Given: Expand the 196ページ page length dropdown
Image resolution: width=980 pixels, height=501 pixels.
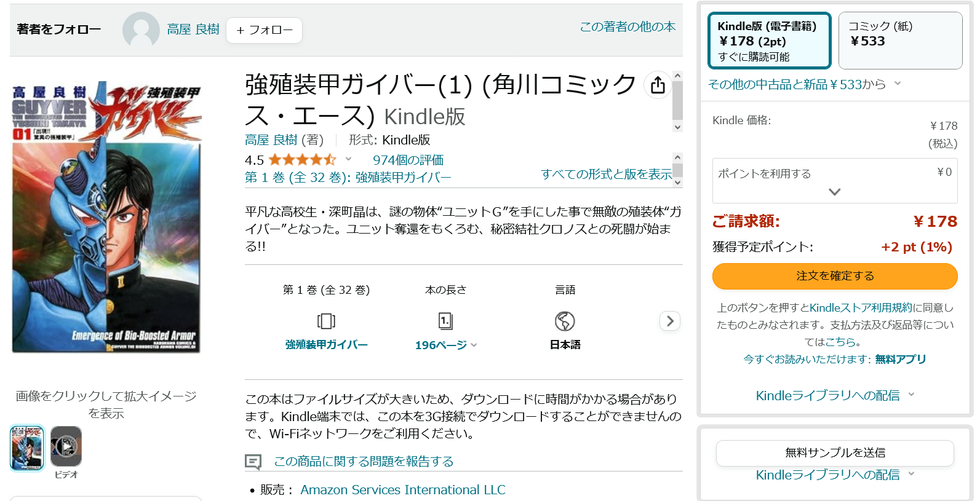Looking at the screenshot, I should click(x=474, y=345).
